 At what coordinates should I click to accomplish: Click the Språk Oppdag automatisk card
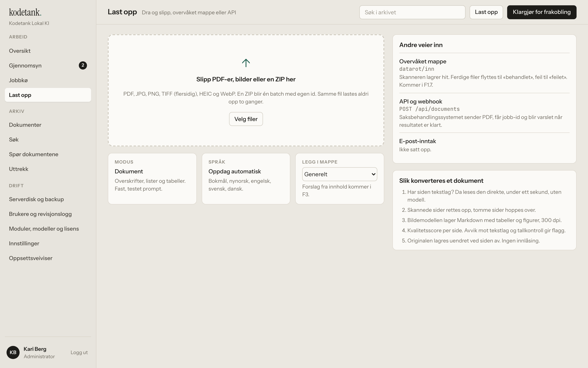coord(246,179)
